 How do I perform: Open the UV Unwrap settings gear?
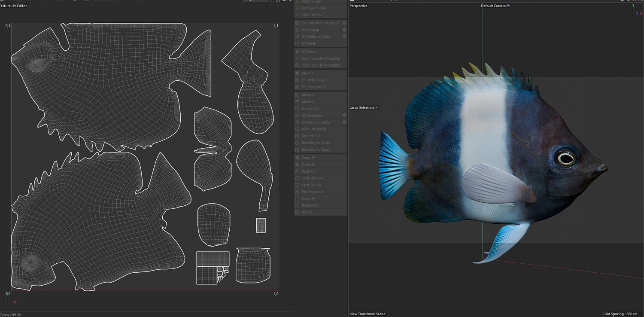point(344,30)
